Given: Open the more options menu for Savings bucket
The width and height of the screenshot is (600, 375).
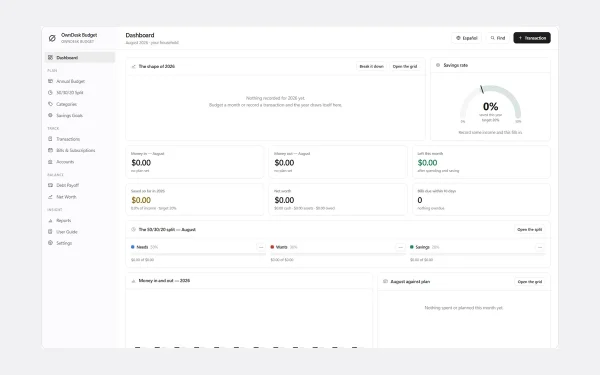Looking at the screenshot, I should tap(540, 247).
